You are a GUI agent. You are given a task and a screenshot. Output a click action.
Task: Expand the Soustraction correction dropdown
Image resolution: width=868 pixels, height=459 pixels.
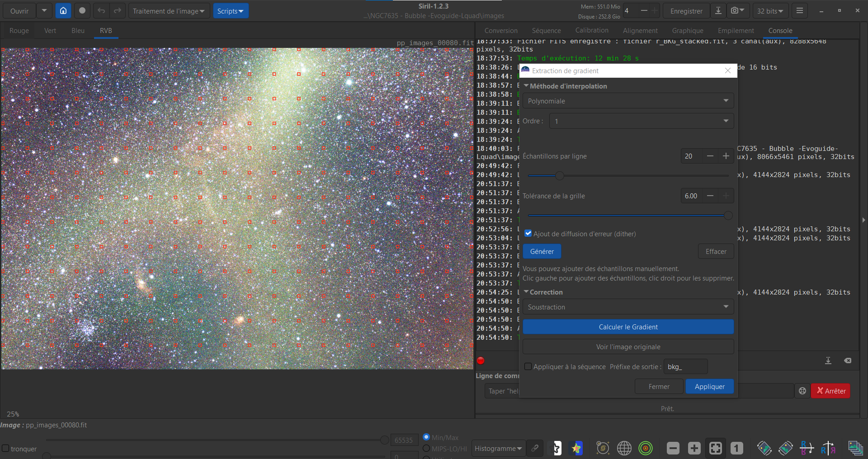[x=627, y=307]
